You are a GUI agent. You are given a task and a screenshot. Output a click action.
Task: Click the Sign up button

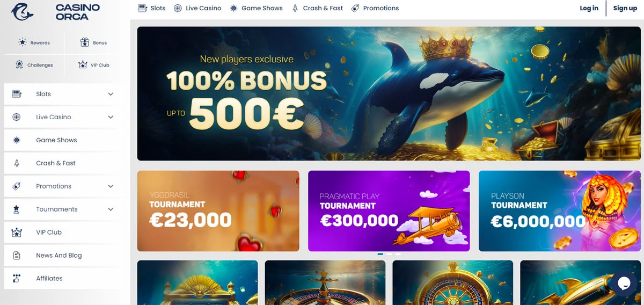click(x=625, y=8)
